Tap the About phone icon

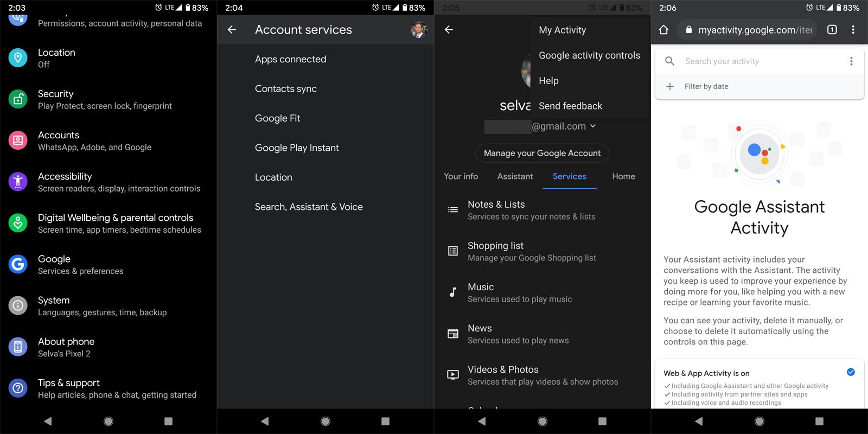[x=18, y=347]
